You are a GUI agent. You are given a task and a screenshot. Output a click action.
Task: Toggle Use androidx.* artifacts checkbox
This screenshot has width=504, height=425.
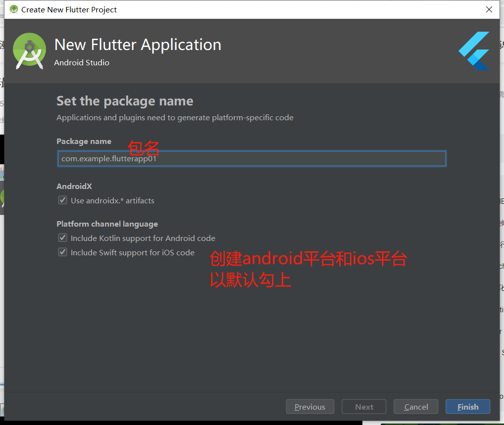point(63,200)
